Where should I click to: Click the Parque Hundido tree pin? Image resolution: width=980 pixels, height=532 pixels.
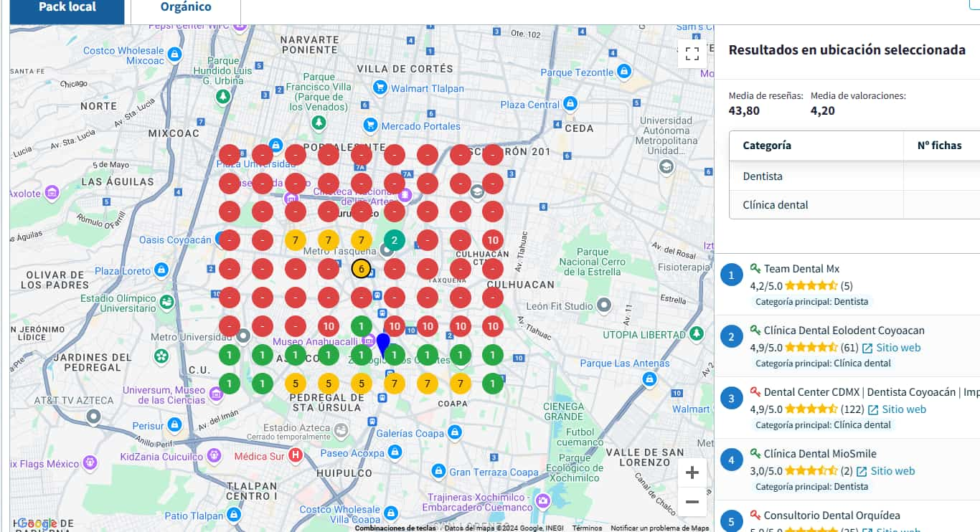[223, 95]
